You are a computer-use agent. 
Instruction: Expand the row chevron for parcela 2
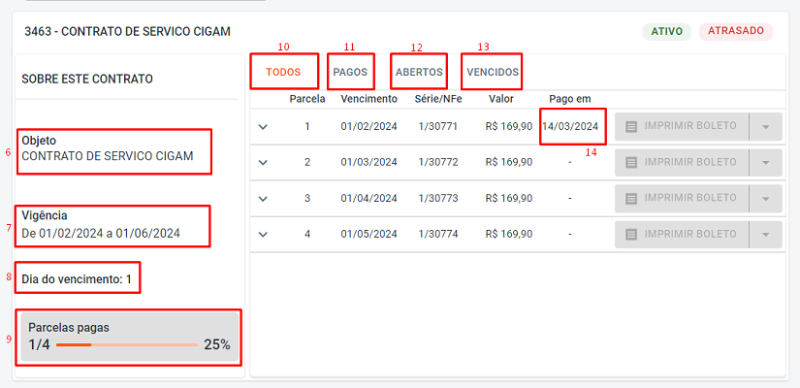tap(263, 162)
